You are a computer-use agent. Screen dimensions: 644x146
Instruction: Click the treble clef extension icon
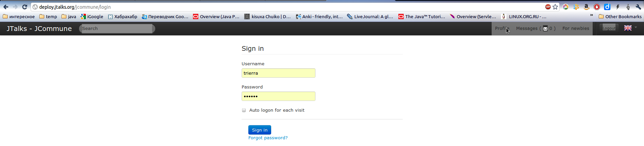(628, 7)
